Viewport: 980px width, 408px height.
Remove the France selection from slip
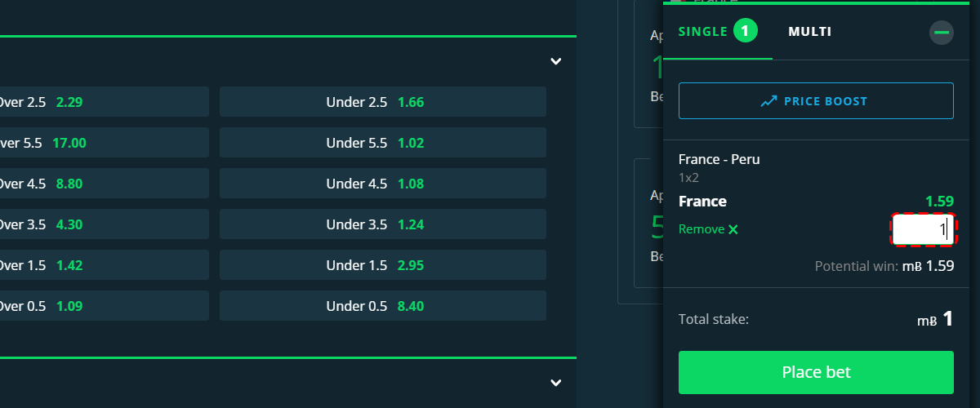(708, 229)
